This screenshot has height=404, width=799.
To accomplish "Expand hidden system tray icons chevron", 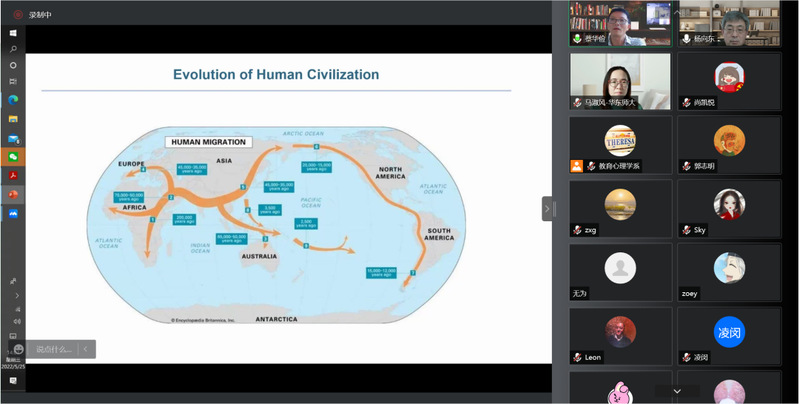I will pos(17,295).
